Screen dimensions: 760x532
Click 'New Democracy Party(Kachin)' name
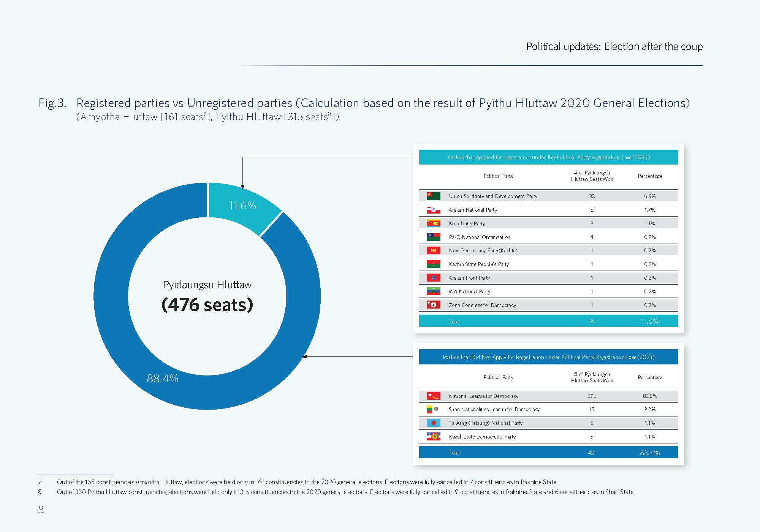pos(483,250)
